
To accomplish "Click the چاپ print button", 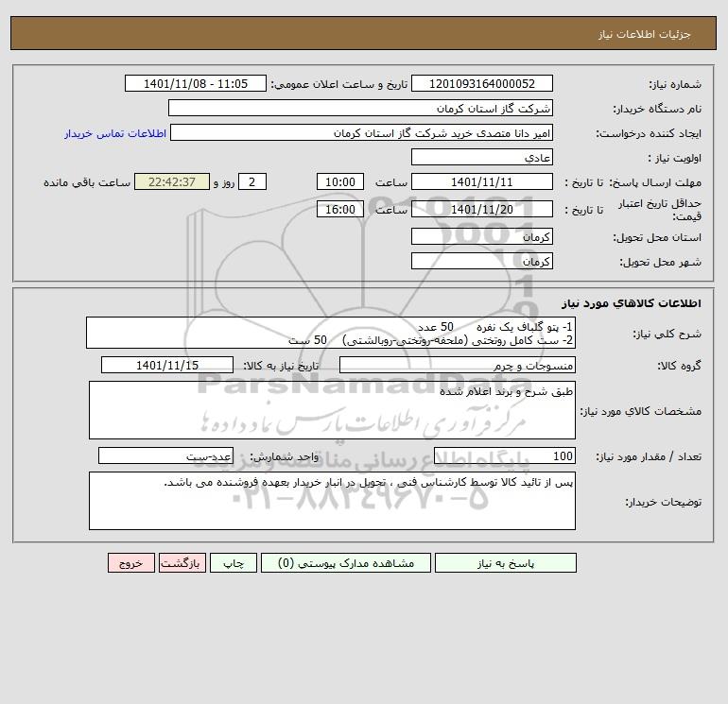I will tap(234, 563).
